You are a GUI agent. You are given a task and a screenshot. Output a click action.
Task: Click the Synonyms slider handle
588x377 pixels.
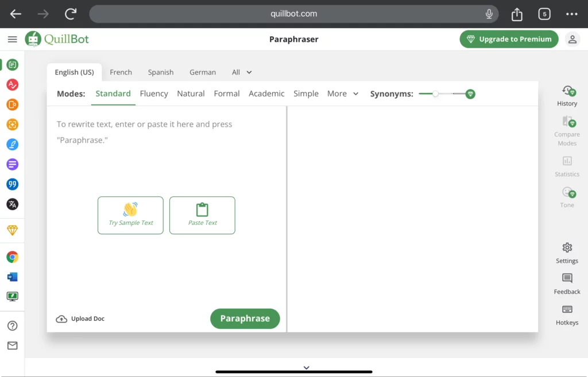(435, 94)
